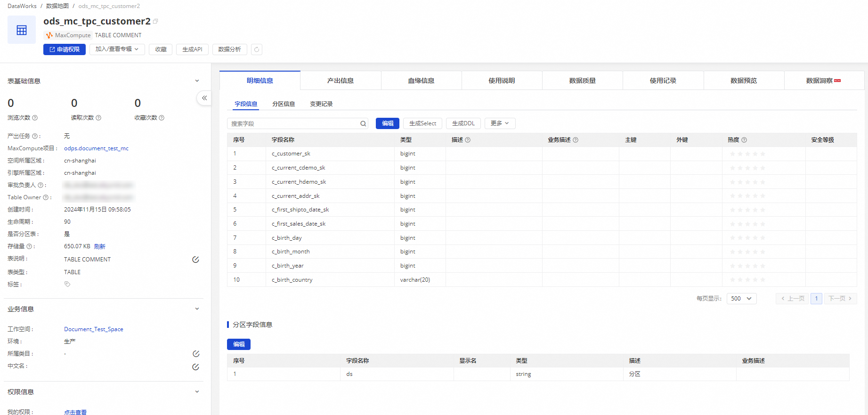Click the table grid icon beside the title
The width and height of the screenshot is (868, 415).
22,30
